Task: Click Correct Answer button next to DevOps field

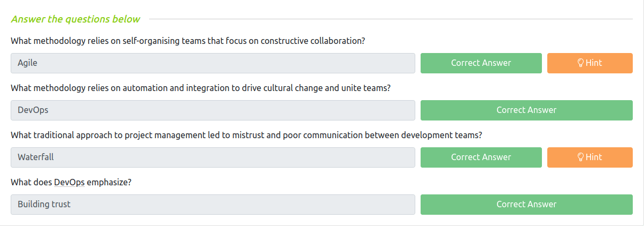Action: coord(526,110)
